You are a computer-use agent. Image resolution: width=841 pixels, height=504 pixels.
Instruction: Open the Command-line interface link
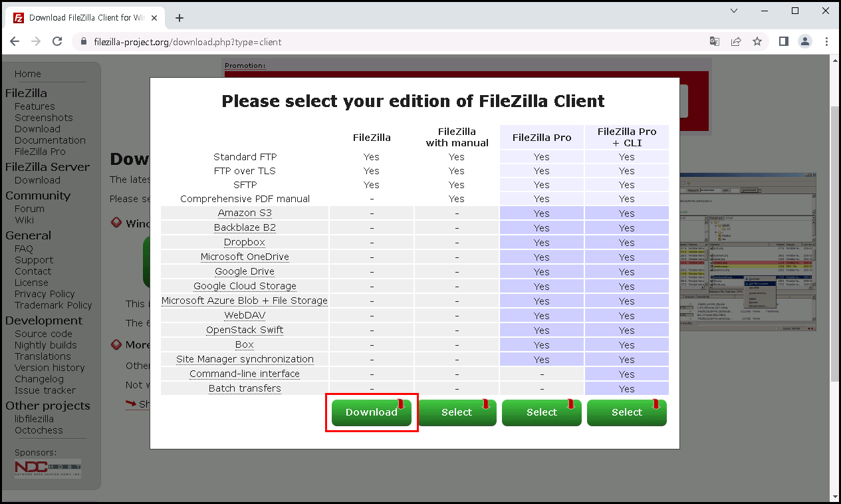pos(245,374)
